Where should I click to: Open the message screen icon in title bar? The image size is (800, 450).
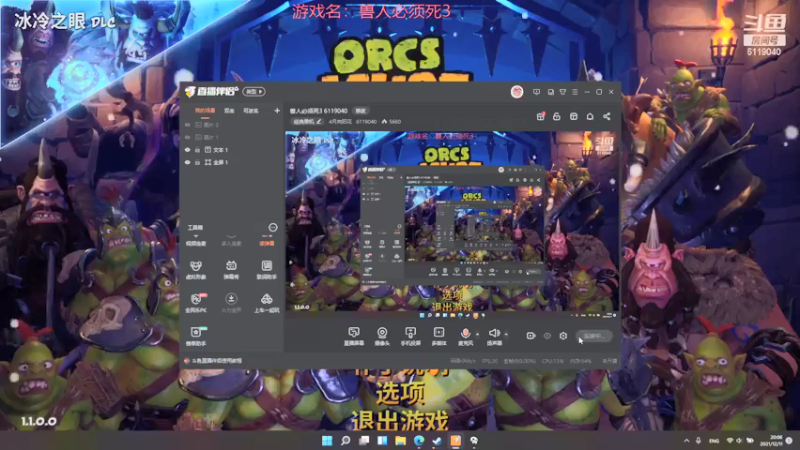tap(536, 92)
